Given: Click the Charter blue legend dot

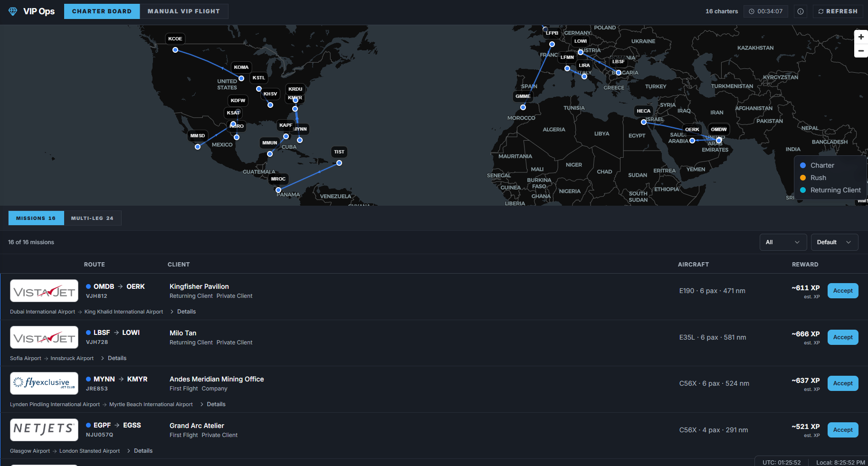Looking at the screenshot, I should tap(803, 165).
